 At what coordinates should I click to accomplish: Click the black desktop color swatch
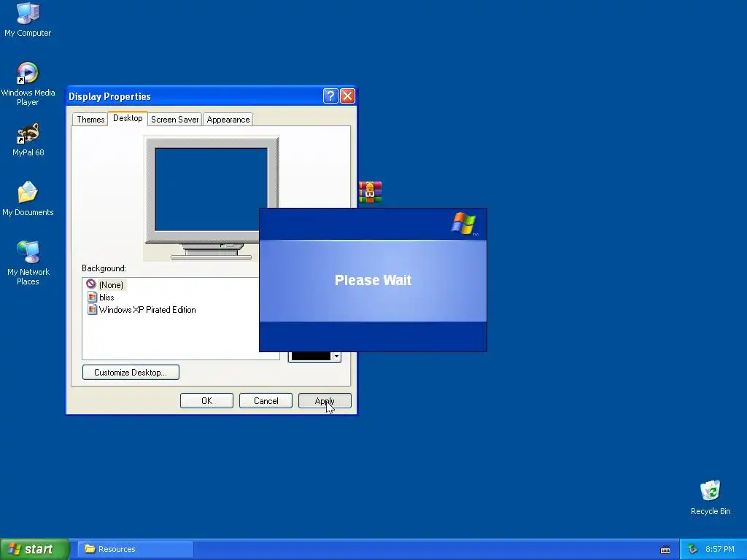pyautogui.click(x=311, y=356)
